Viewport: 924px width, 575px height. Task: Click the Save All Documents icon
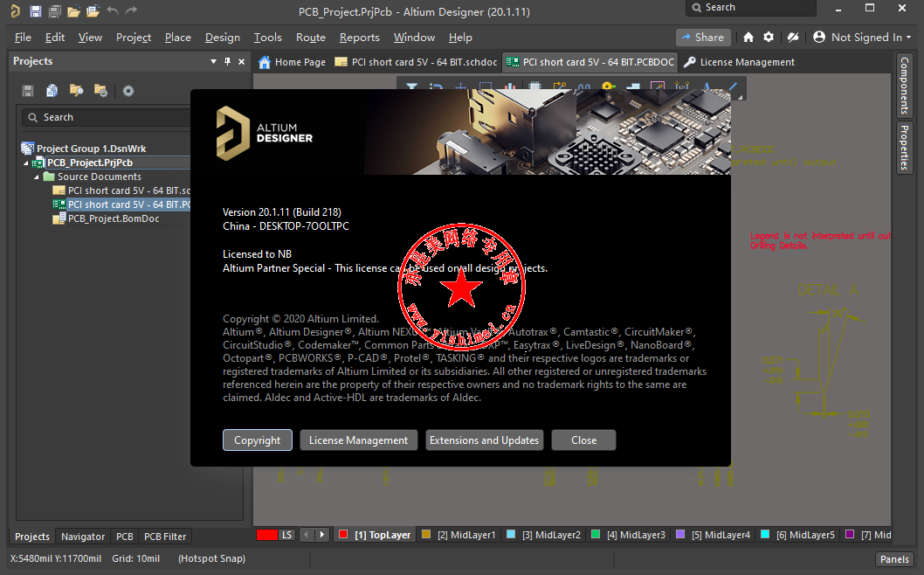pos(55,10)
